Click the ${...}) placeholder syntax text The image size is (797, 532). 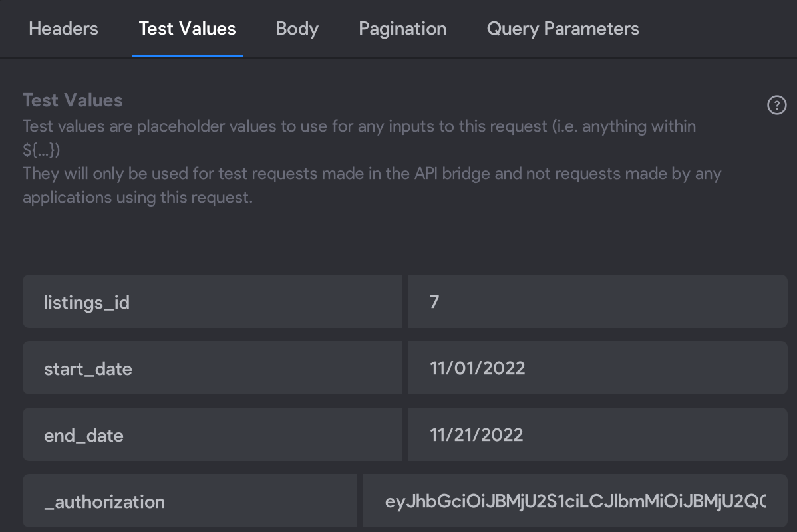(41, 150)
